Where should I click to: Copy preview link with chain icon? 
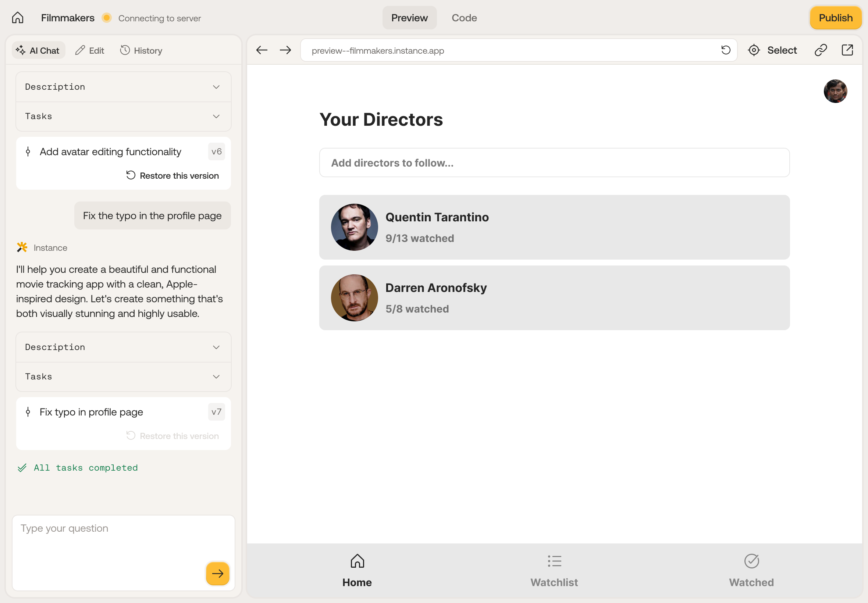point(821,50)
